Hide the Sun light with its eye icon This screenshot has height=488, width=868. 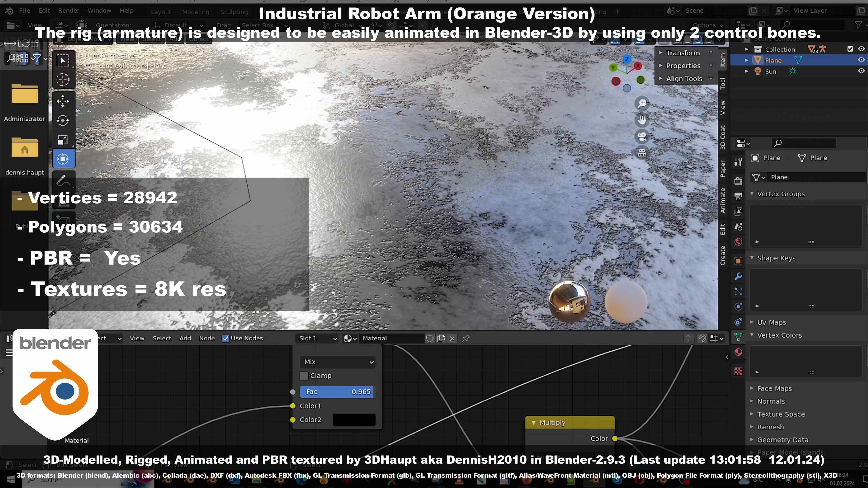point(861,71)
